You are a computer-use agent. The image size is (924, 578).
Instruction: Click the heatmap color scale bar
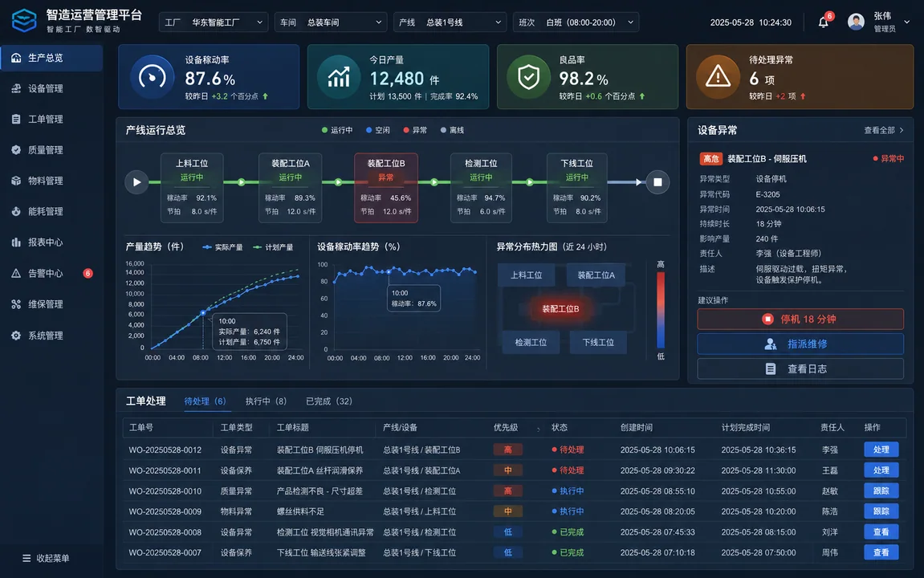tap(661, 310)
